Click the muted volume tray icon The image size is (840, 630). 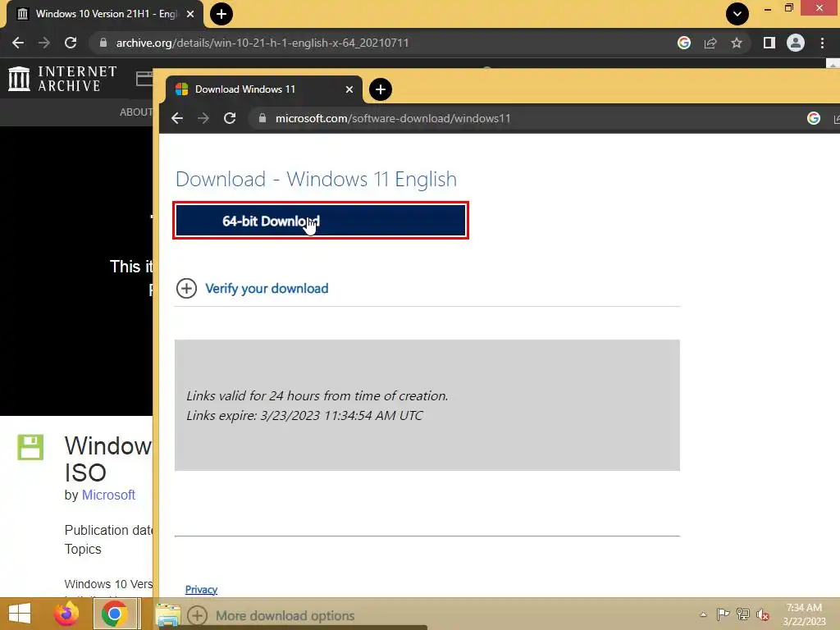click(763, 614)
